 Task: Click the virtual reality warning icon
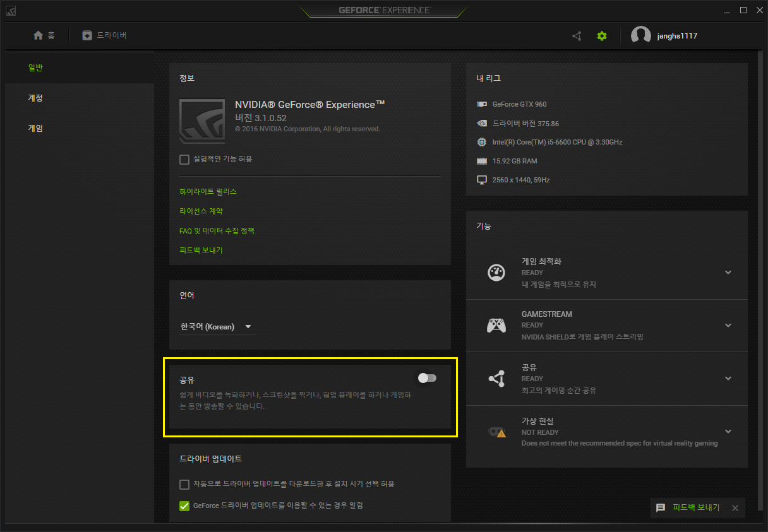496,432
